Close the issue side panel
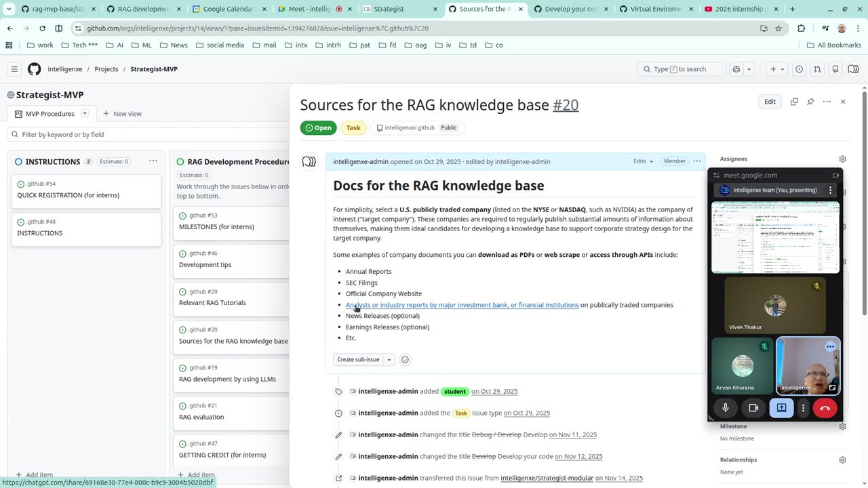 coord(843,102)
